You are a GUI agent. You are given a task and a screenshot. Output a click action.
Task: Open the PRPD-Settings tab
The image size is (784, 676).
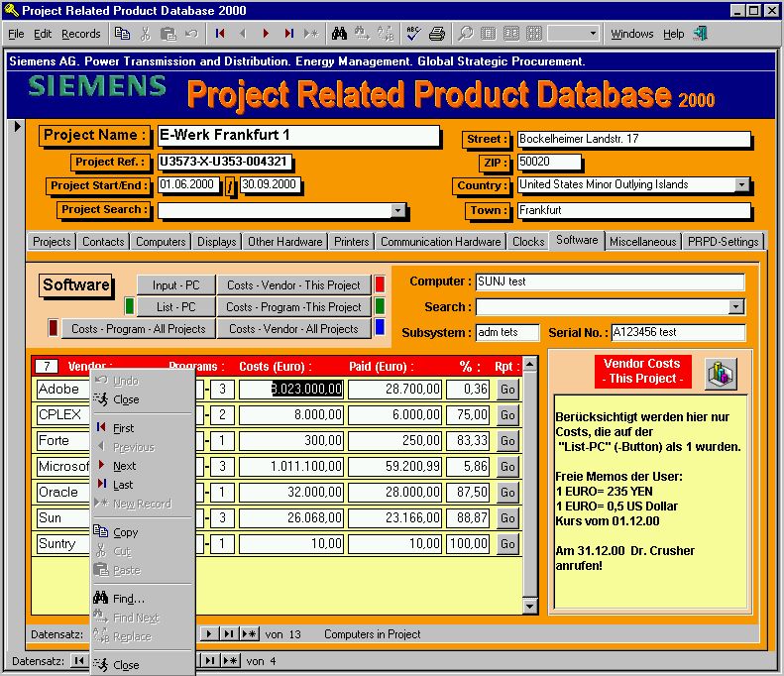723,242
